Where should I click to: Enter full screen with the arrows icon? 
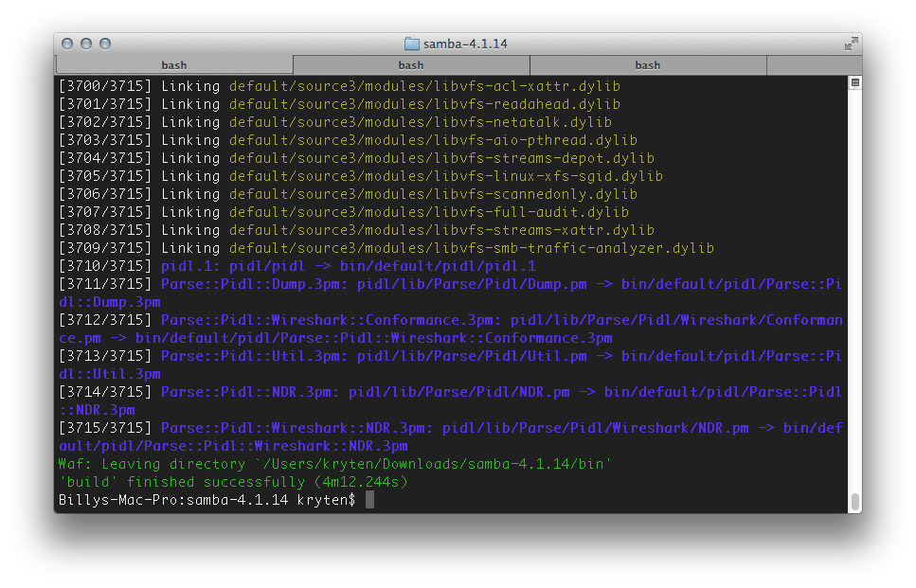852,44
